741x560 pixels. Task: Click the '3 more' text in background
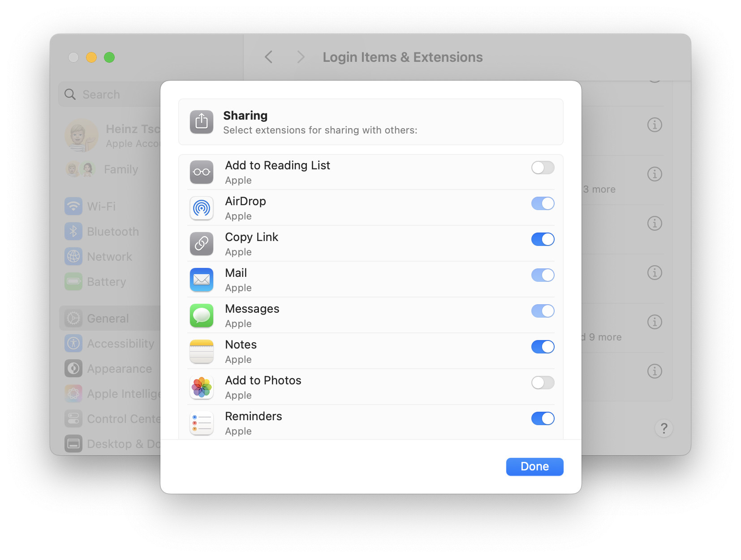point(599,189)
